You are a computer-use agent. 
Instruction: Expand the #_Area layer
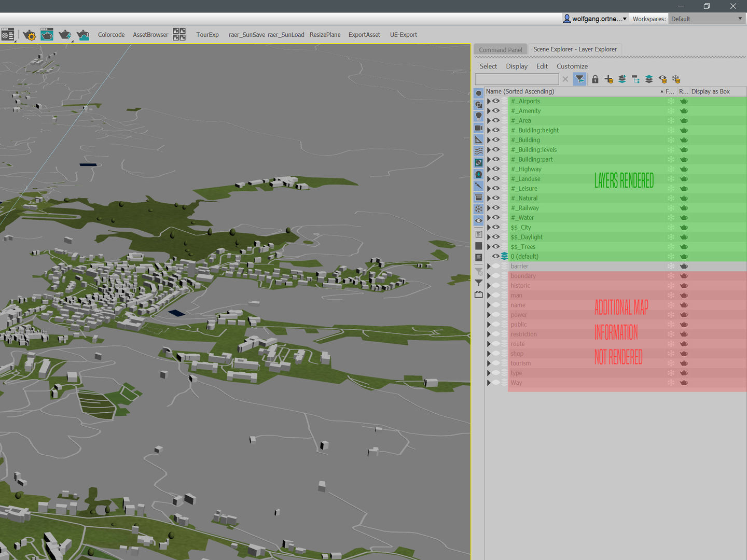coord(489,120)
